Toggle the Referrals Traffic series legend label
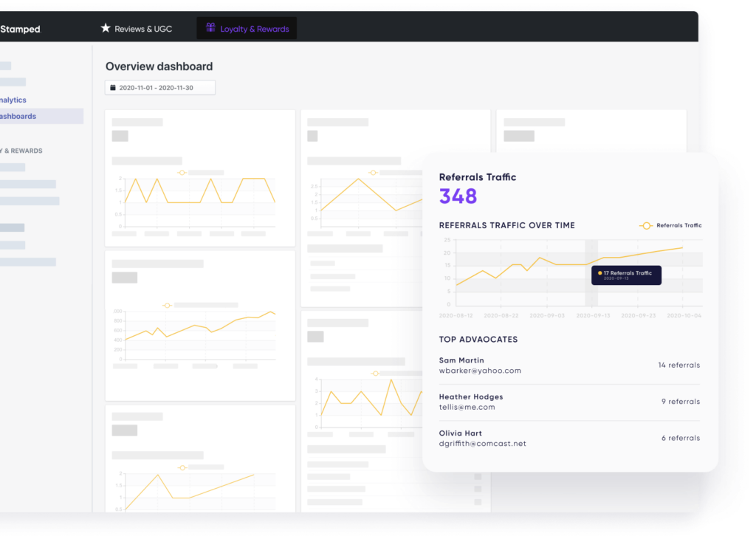Viewport: 756px width, 539px height. tap(678, 225)
